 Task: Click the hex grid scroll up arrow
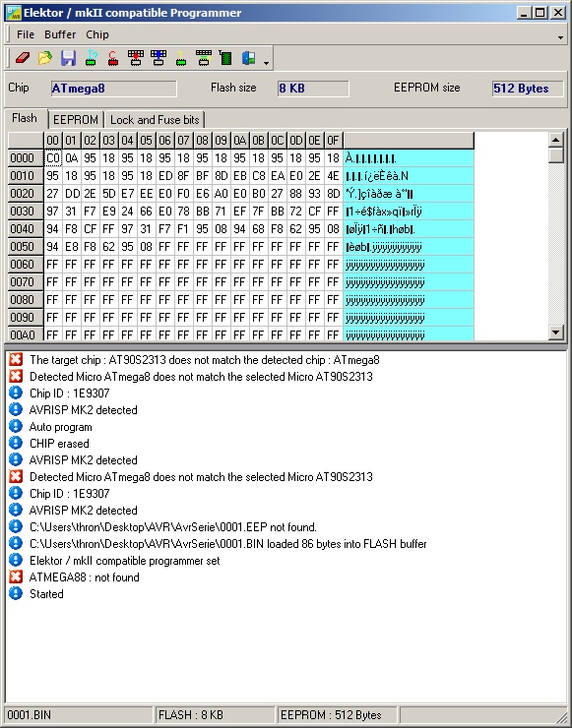(555, 140)
